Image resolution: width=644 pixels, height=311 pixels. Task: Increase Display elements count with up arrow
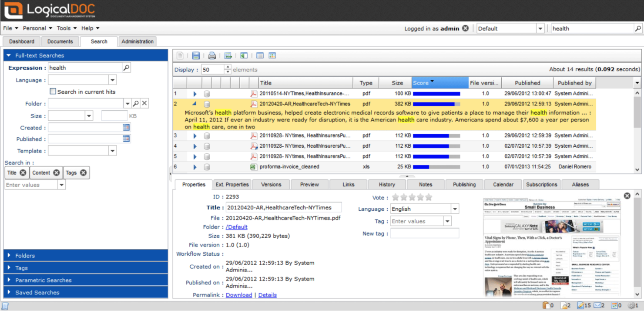(228, 67)
